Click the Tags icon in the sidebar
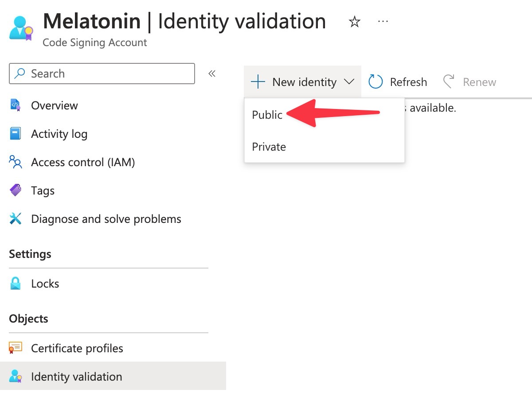 tap(16, 191)
